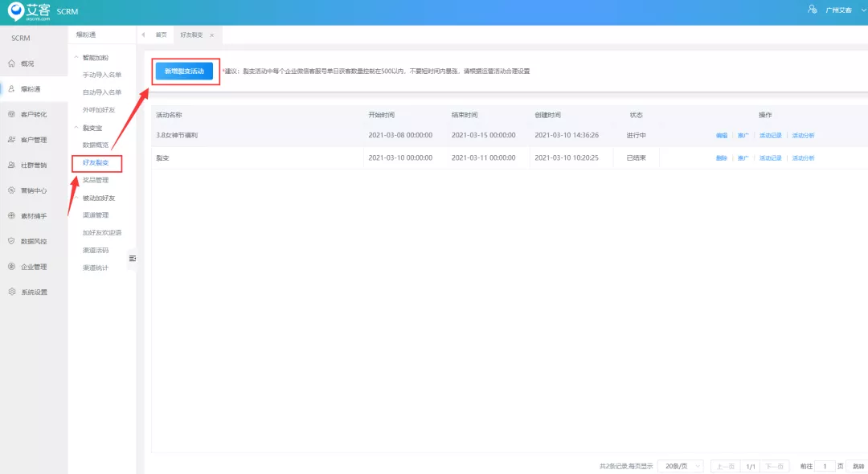Open 奖品管理 in the submenu
Screen dimensions: 868x474
(x=96, y=180)
